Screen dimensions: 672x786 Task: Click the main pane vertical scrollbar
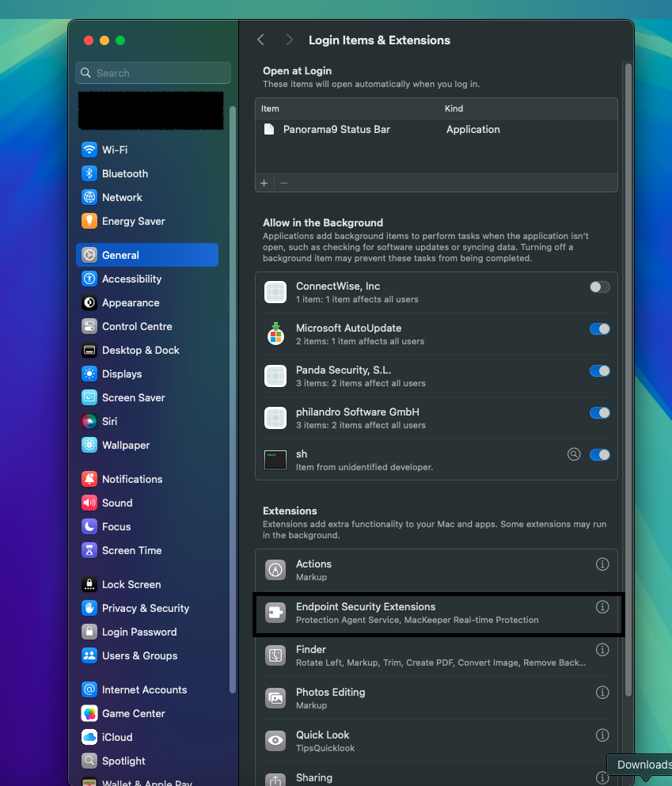pos(628,379)
